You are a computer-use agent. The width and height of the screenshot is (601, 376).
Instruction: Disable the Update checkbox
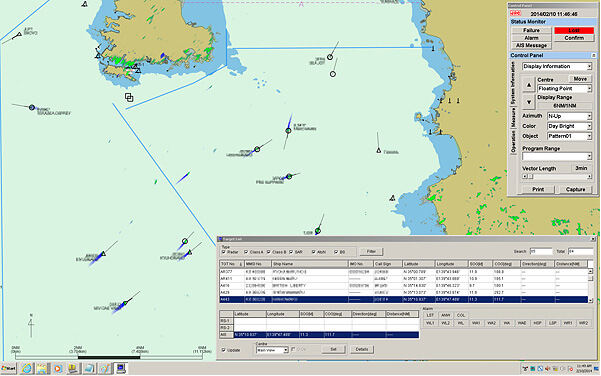(x=224, y=350)
